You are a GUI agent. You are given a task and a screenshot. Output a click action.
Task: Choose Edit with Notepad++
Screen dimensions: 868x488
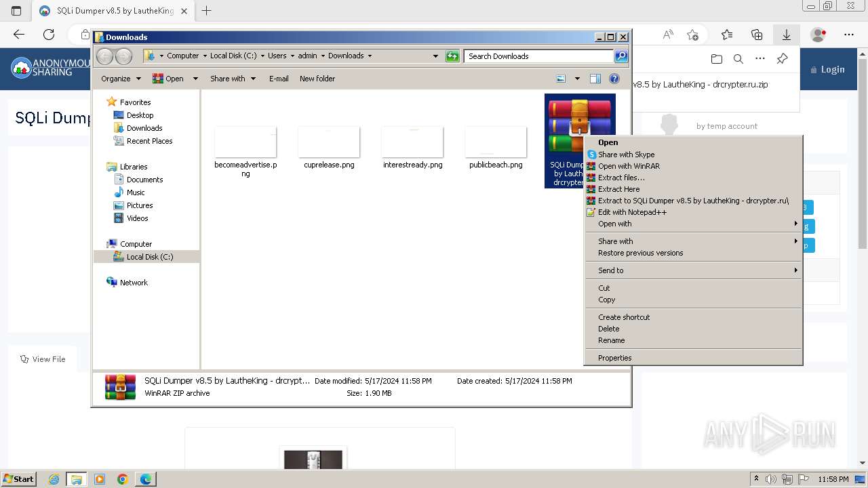pos(693,212)
